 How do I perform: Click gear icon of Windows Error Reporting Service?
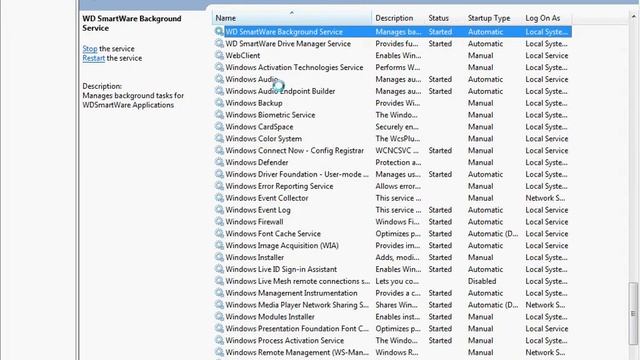coord(219,186)
